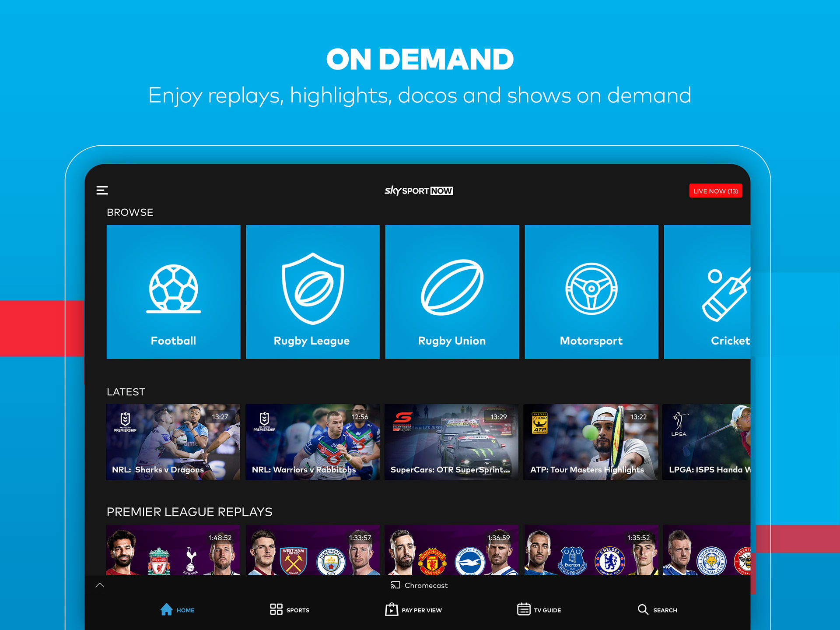
Task: Open Liverpool v Tottenham replay
Action: 173,550
